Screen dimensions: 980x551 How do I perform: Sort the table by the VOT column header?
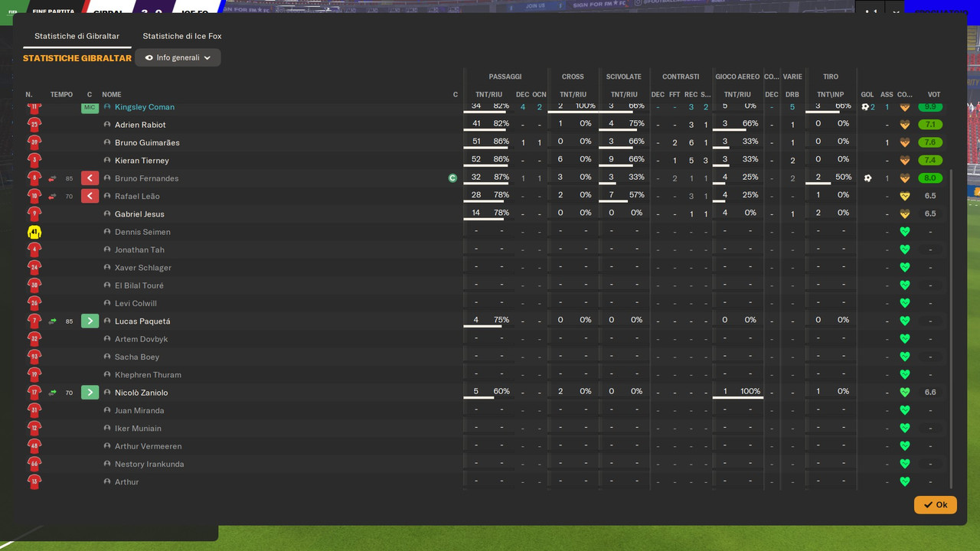[934, 95]
